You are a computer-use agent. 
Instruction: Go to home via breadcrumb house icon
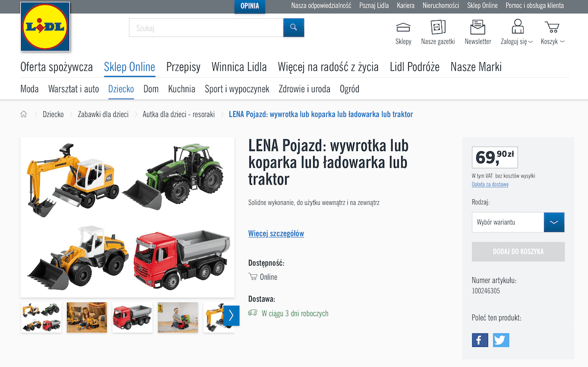click(x=24, y=114)
